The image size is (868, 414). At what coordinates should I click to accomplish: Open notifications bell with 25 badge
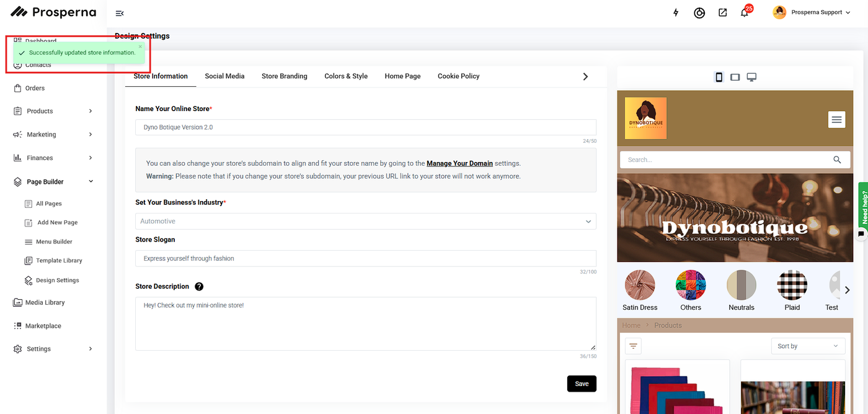745,12
